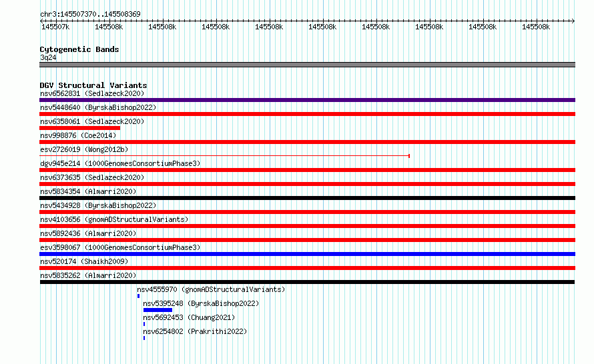Click the red nsv5448640 variant bar
The height and width of the screenshot is (364, 594).
(307, 114)
